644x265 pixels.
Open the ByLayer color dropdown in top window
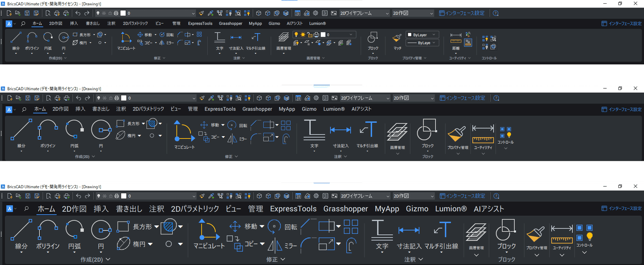[x=422, y=34]
